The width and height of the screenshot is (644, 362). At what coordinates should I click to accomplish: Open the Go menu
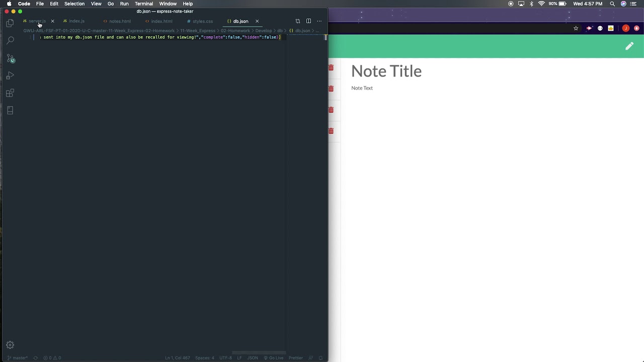(111, 4)
